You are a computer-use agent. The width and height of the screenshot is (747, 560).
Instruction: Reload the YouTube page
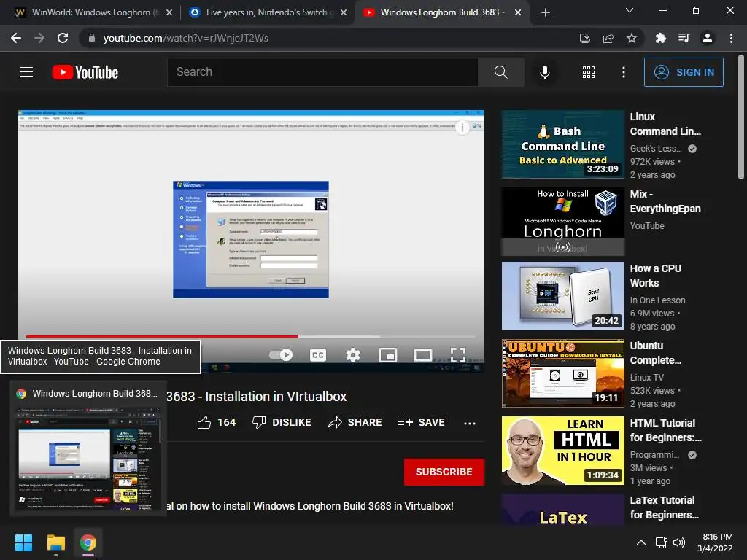63,38
